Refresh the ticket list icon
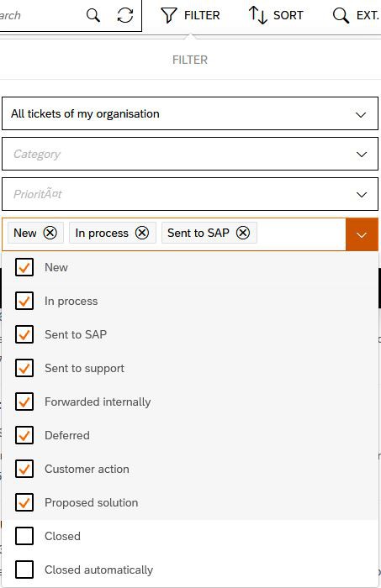 click(125, 15)
